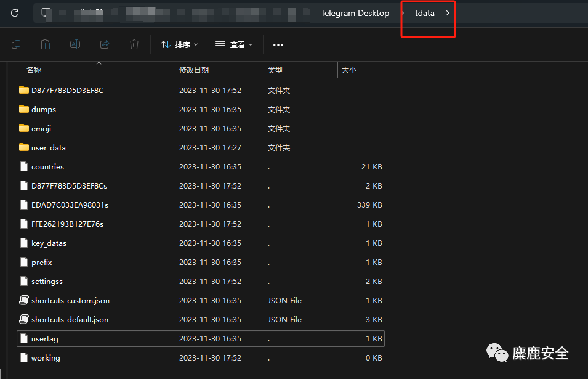Screen dimensions: 588x379
Task: Click the Copy icon in toolbar
Action: point(16,44)
